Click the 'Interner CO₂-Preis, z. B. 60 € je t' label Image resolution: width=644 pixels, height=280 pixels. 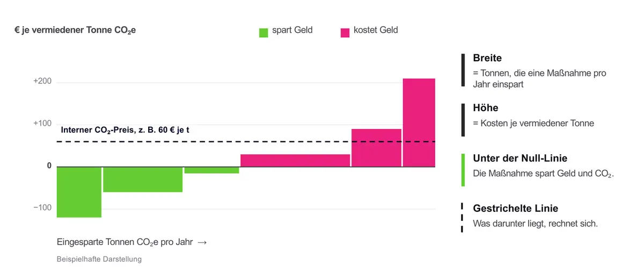[125, 130]
